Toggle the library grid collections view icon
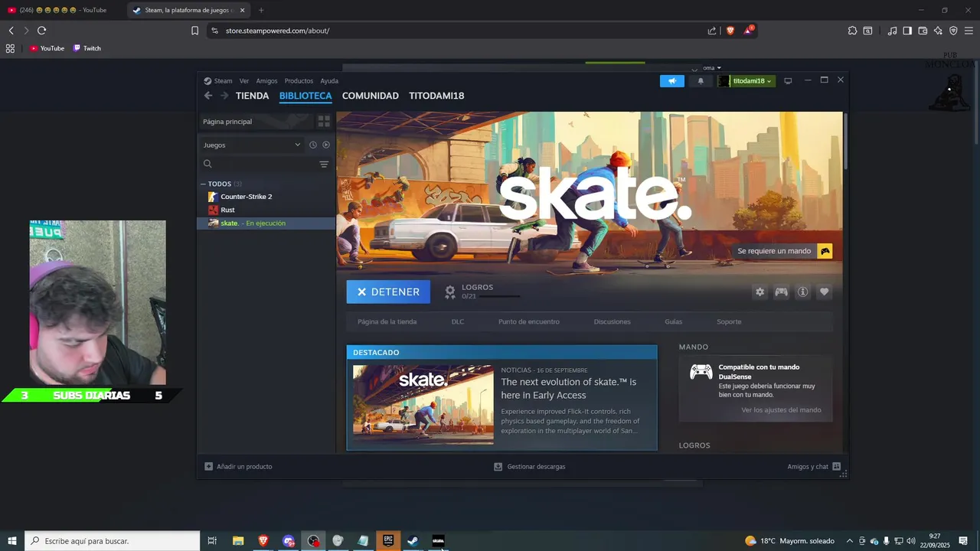 324,122
